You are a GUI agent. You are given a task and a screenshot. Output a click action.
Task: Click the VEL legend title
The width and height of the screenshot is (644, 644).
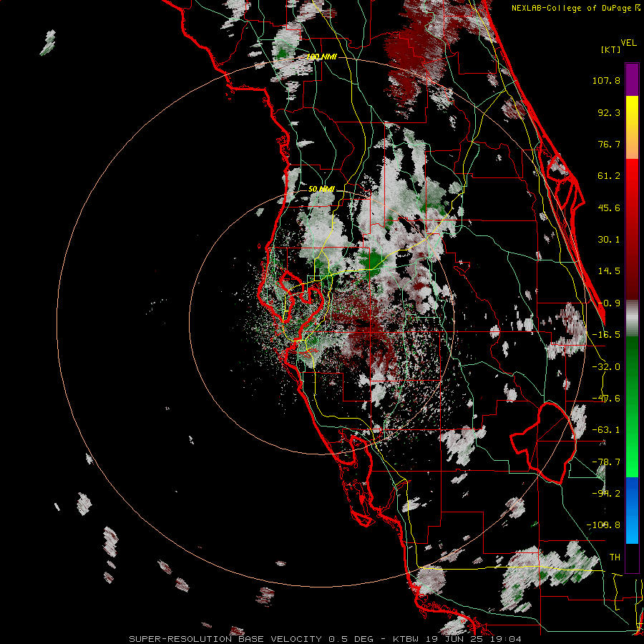point(629,43)
